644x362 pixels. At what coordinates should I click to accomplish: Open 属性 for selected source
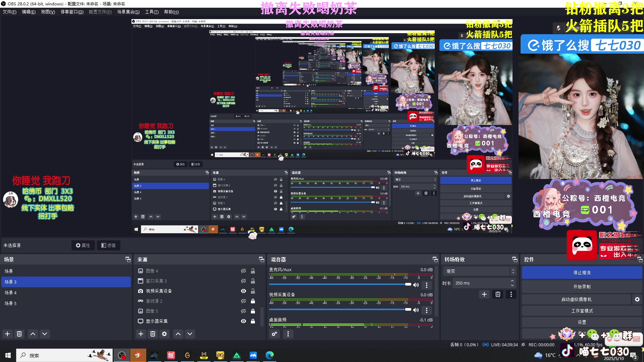[83, 245]
